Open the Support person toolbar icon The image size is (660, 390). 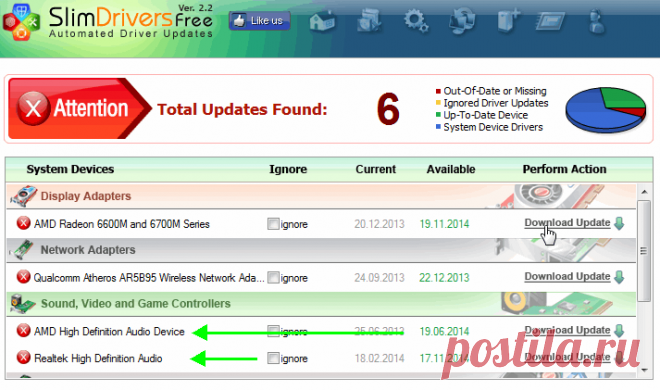[x=597, y=22]
